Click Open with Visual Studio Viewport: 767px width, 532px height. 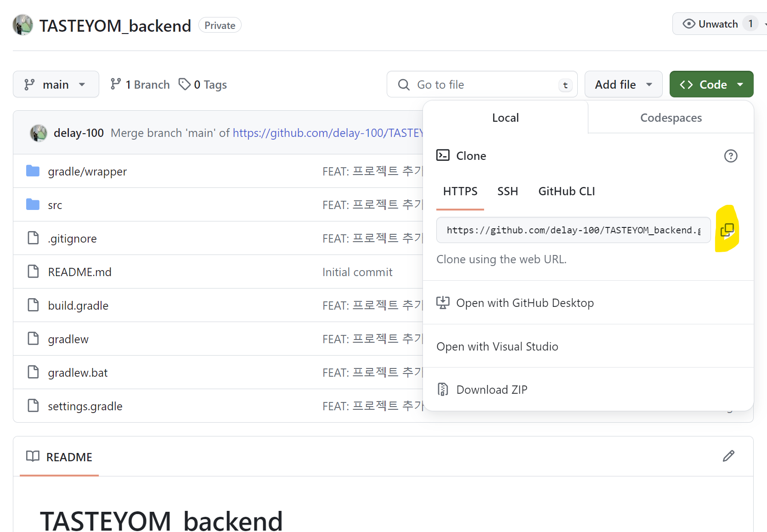(x=497, y=346)
